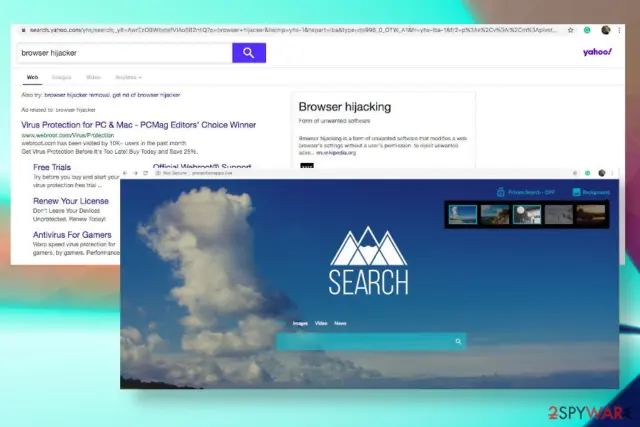
Task: Open the Renew Your License sublink
Action: click(x=71, y=201)
